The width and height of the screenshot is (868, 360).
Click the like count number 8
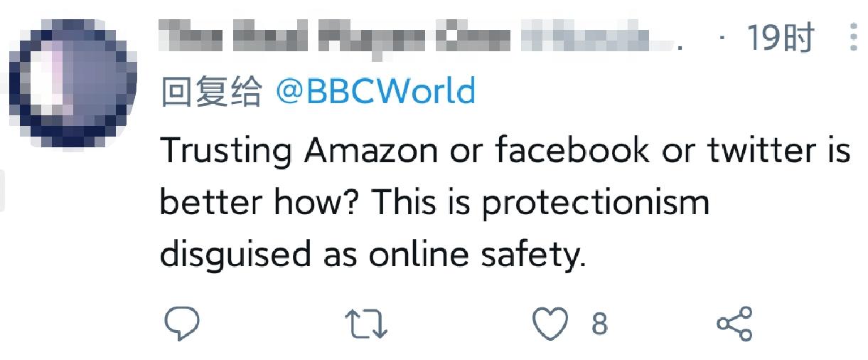(599, 324)
